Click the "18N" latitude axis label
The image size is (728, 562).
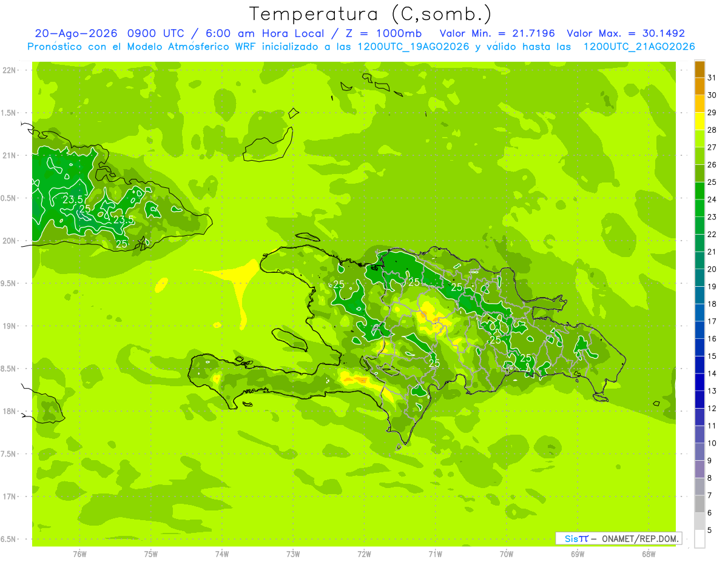(10, 412)
